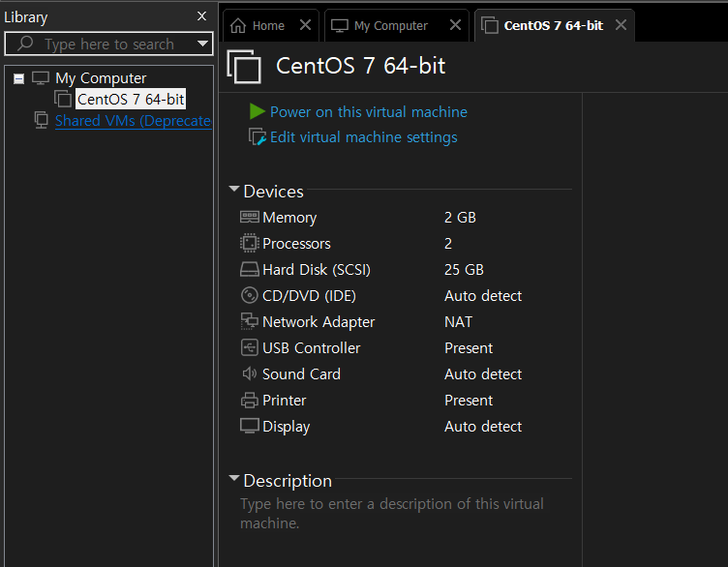Click the Network Adapter icon
The width and height of the screenshot is (728, 567).
[x=250, y=321]
